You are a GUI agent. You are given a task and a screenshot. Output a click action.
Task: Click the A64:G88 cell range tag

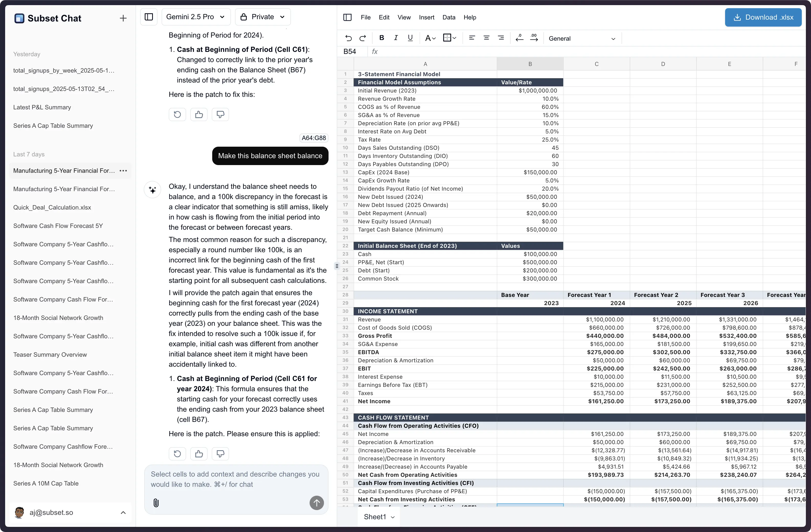(x=314, y=138)
